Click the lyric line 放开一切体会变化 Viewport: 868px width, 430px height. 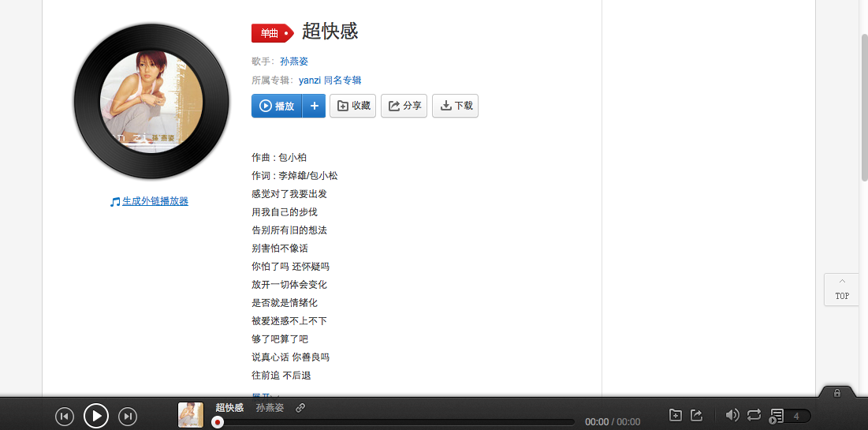click(x=289, y=285)
